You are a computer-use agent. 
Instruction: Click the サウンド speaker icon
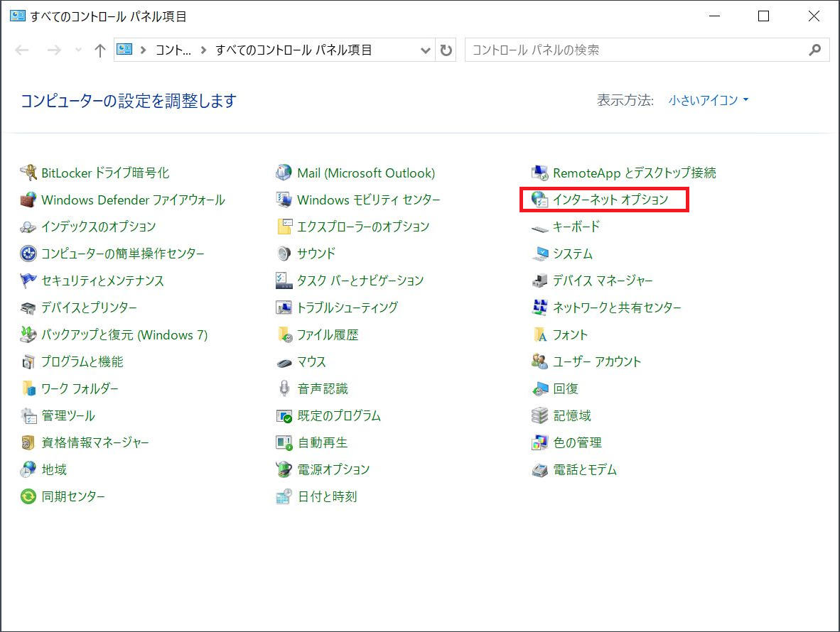point(284,254)
